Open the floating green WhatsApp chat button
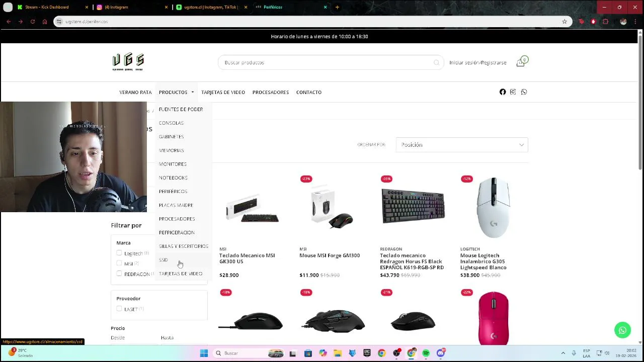This screenshot has height=362, width=644. click(x=622, y=330)
